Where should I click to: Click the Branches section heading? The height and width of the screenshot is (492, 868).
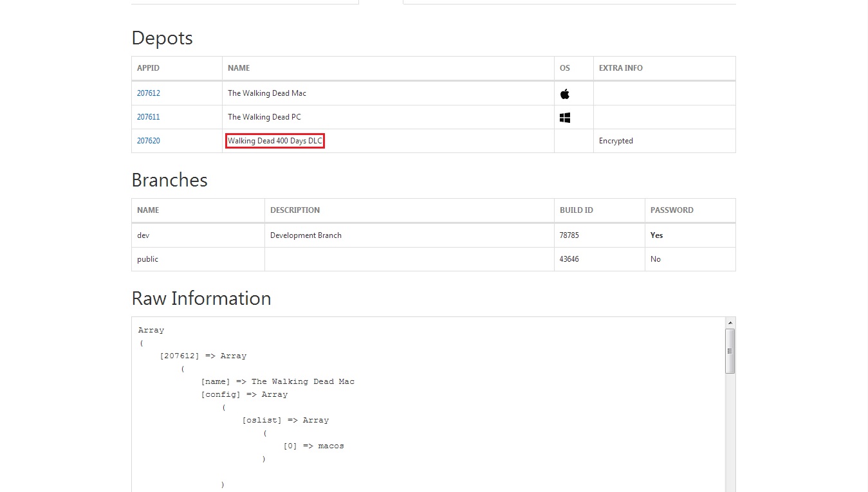coord(169,180)
